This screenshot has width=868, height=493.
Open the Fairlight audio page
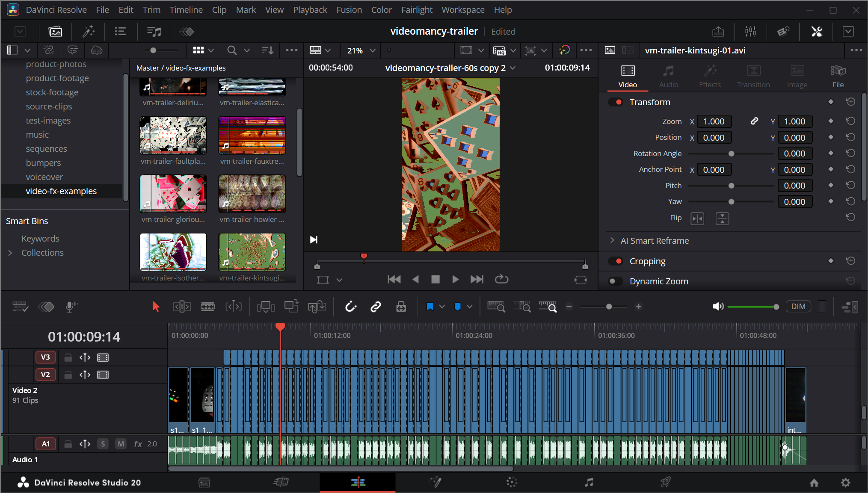[589, 482]
